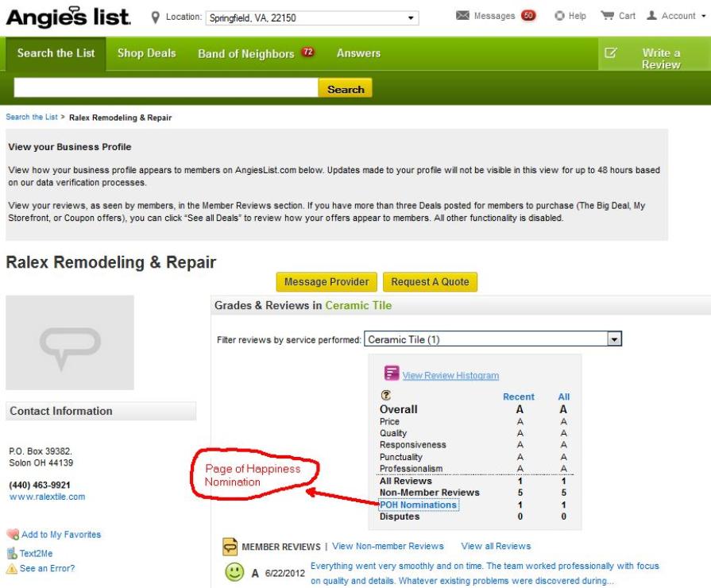Screen dimensions: 711x588
Task: Click the grades help question mark icon
Action: [386, 395]
